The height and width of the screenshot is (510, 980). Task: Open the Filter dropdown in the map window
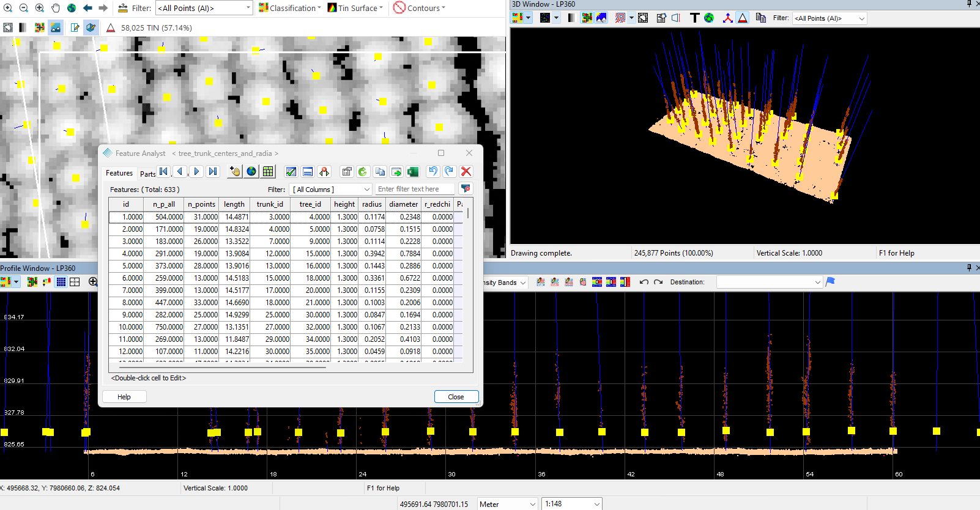pyautogui.click(x=204, y=8)
